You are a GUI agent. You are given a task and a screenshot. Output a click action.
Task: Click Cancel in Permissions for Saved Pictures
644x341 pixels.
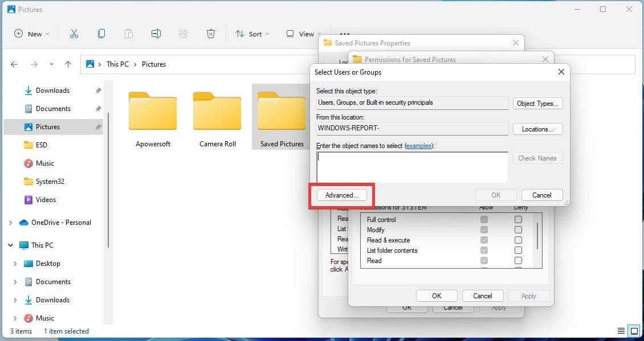pos(483,296)
